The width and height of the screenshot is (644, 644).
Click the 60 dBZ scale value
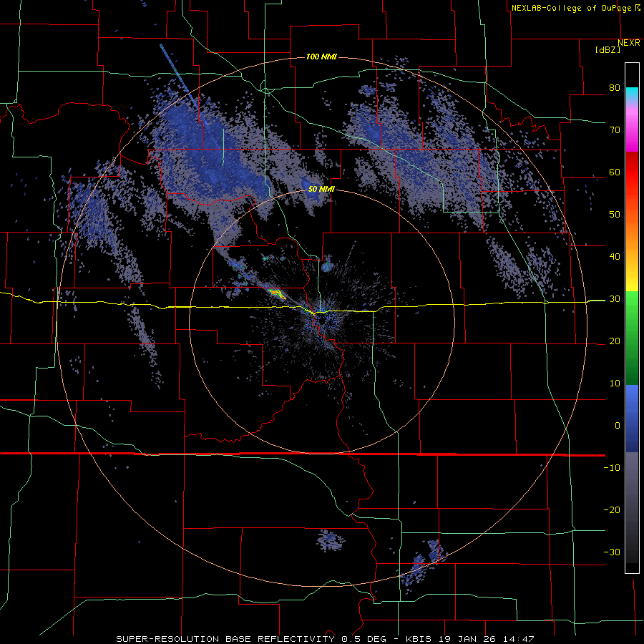click(x=615, y=172)
